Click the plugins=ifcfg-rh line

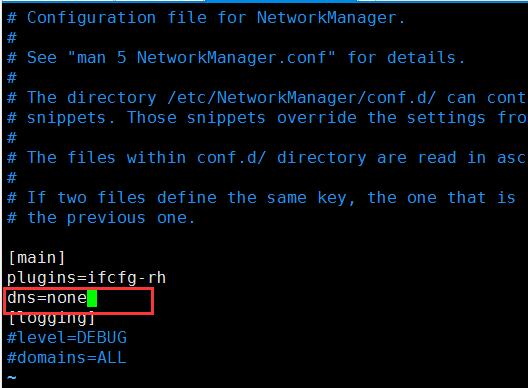87,278
